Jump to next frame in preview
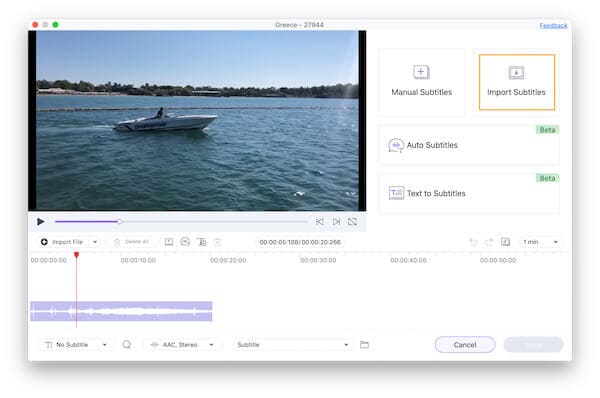 [336, 222]
